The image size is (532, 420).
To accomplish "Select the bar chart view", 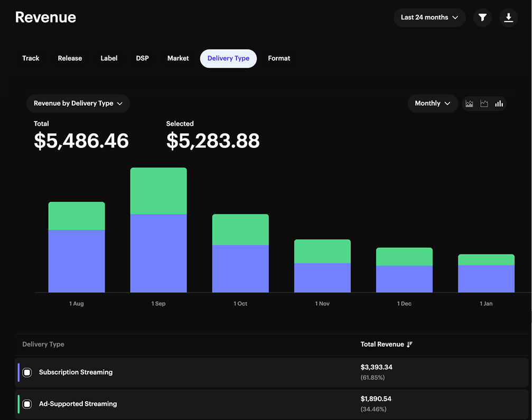I will (499, 104).
